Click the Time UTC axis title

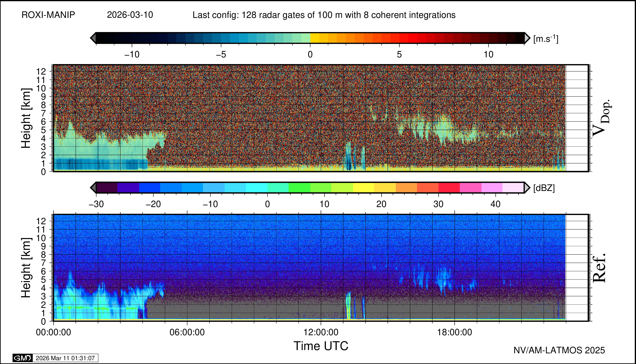(x=321, y=346)
